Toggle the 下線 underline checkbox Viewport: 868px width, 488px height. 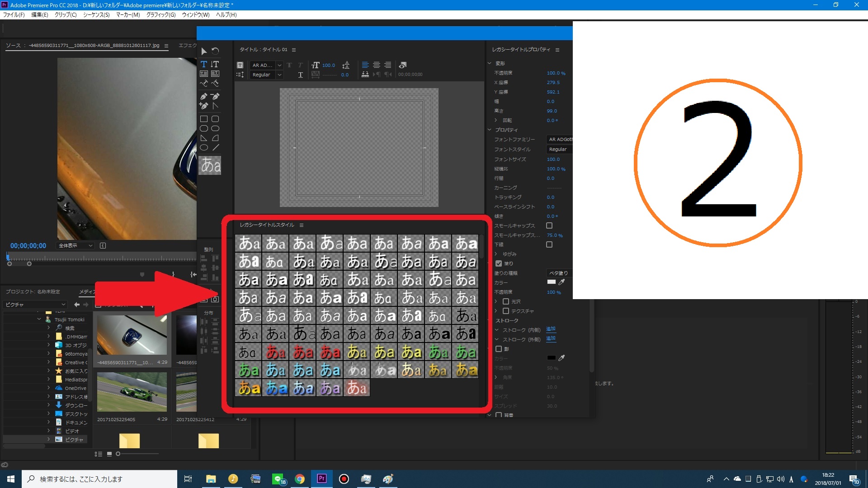549,244
